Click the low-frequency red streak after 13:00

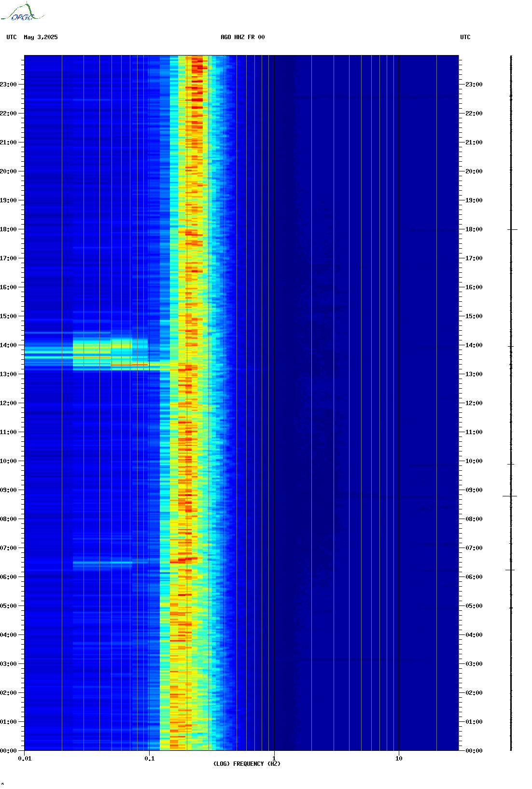tap(129, 365)
